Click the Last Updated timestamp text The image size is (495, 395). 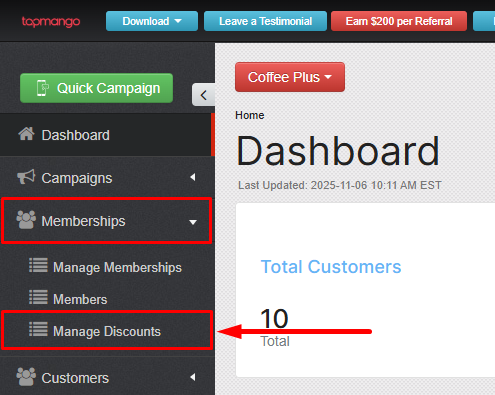pyautogui.click(x=340, y=185)
